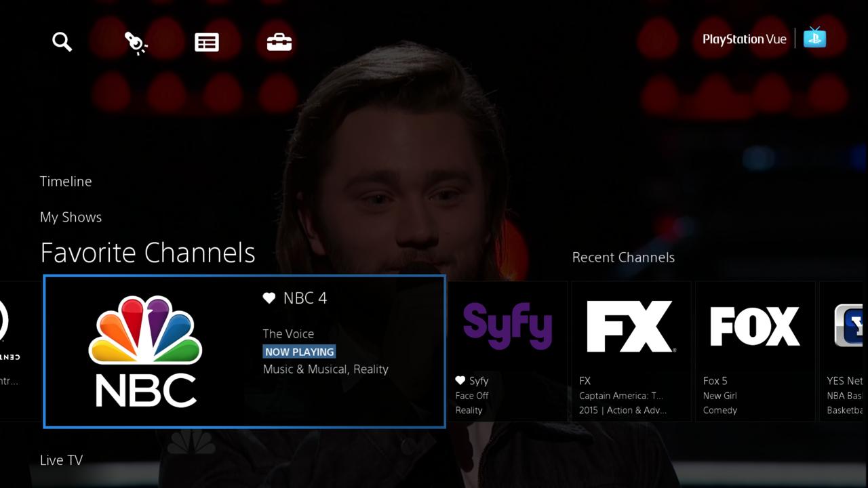868x488 pixels.
Task: Open the search magnifier icon
Action: 62,42
